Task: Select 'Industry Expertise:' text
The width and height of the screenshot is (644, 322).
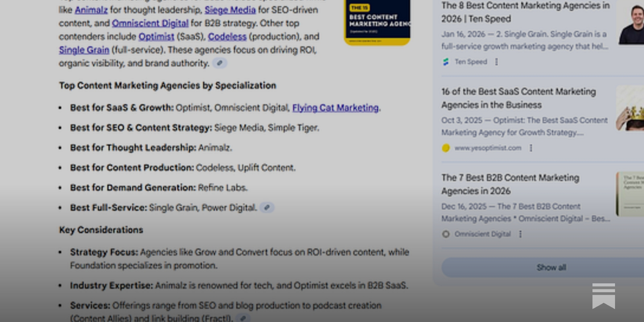Action: (x=111, y=285)
